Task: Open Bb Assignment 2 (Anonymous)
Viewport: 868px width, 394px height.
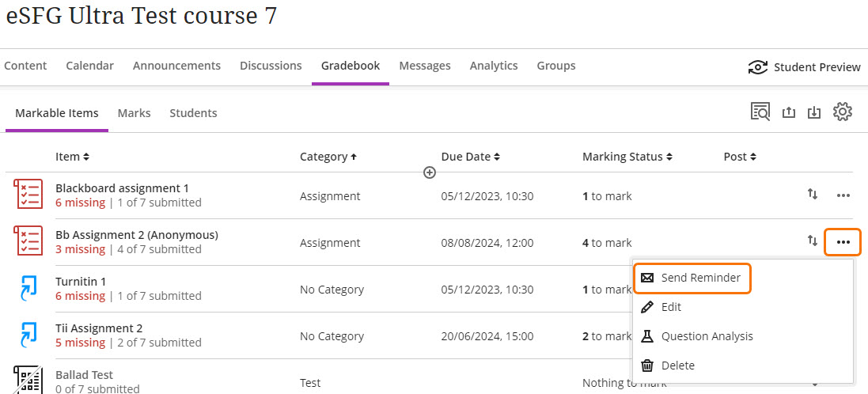Action: tap(137, 235)
